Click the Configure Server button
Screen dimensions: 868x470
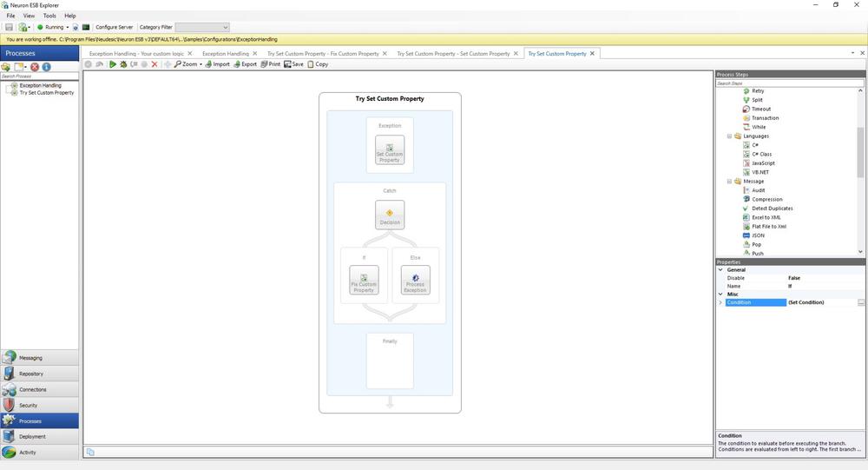click(114, 27)
